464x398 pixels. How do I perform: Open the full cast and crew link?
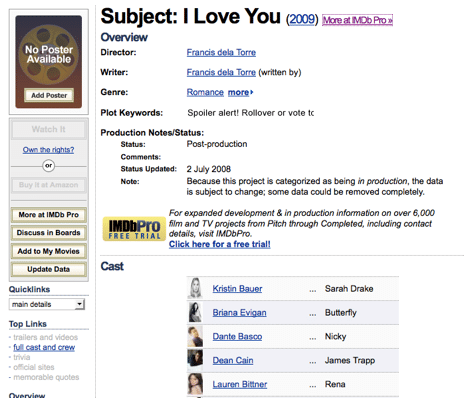click(x=44, y=347)
